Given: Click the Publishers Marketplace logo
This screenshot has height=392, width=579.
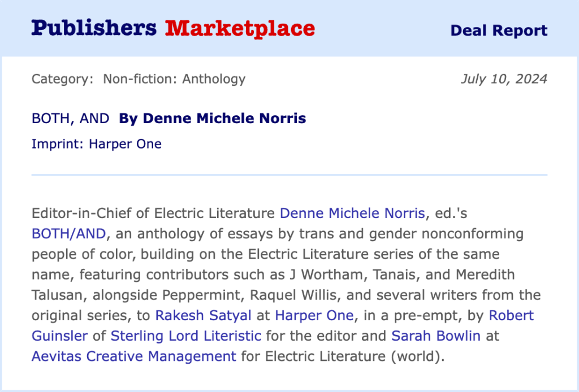Looking at the screenshot, I should (x=173, y=28).
